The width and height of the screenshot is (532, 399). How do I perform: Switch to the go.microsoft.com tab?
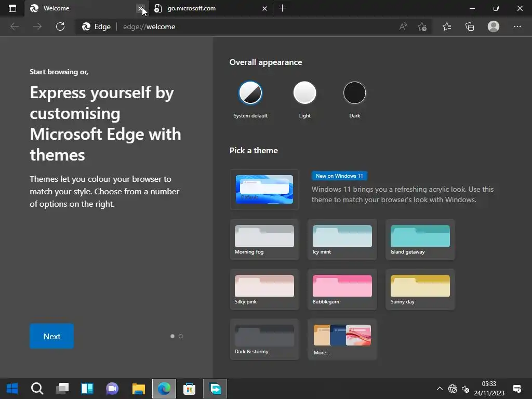(210, 8)
